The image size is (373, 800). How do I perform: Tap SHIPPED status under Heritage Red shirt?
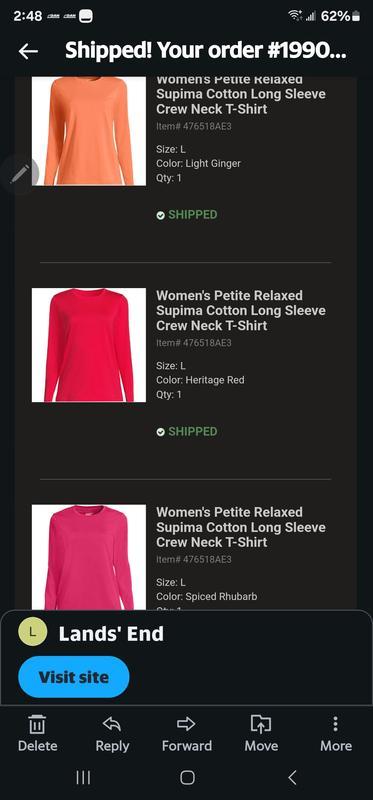[187, 431]
